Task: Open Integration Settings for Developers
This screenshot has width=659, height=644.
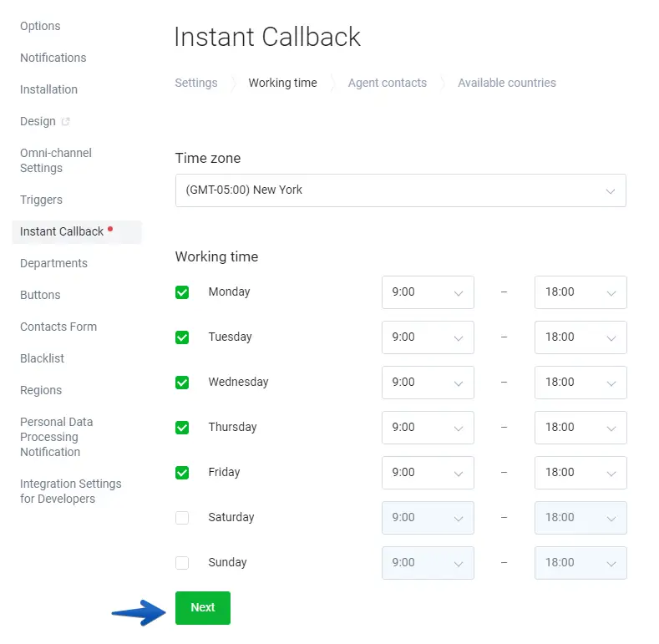Action: pyautogui.click(x=70, y=491)
